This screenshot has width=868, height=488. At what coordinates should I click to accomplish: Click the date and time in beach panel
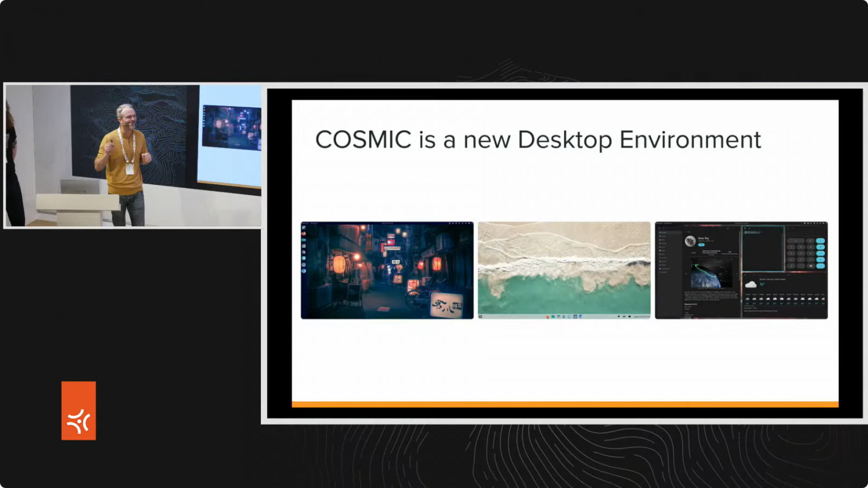[641, 317]
